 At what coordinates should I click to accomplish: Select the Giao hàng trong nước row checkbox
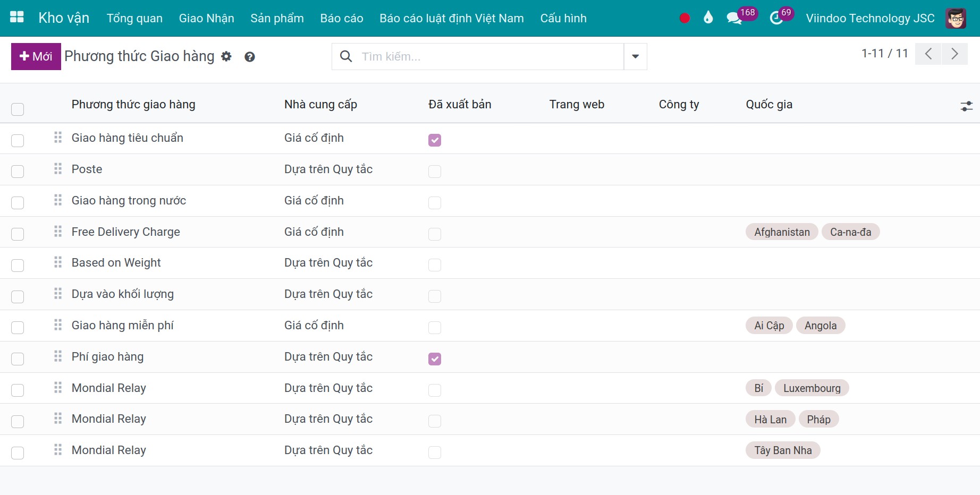[18, 203]
